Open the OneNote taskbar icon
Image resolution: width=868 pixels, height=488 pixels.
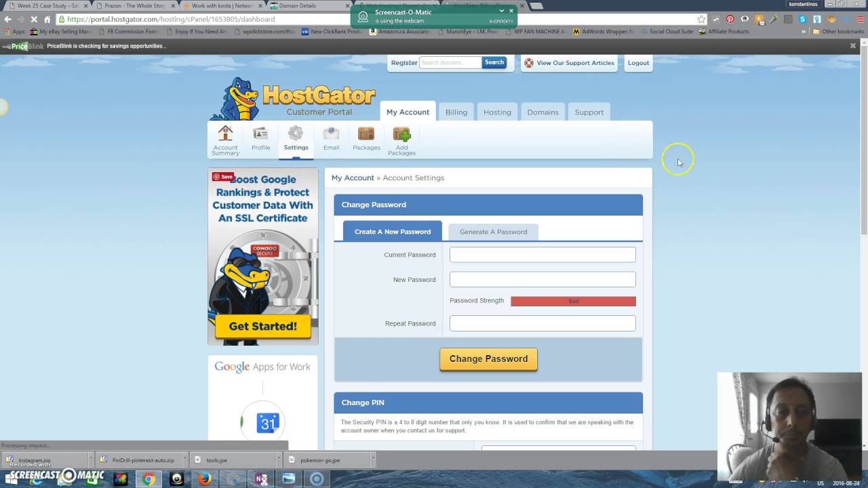coord(261,479)
